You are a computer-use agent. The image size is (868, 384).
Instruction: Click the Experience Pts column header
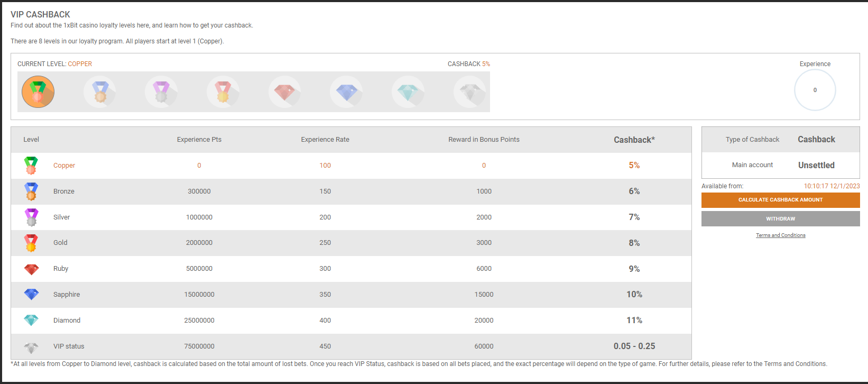(199, 140)
